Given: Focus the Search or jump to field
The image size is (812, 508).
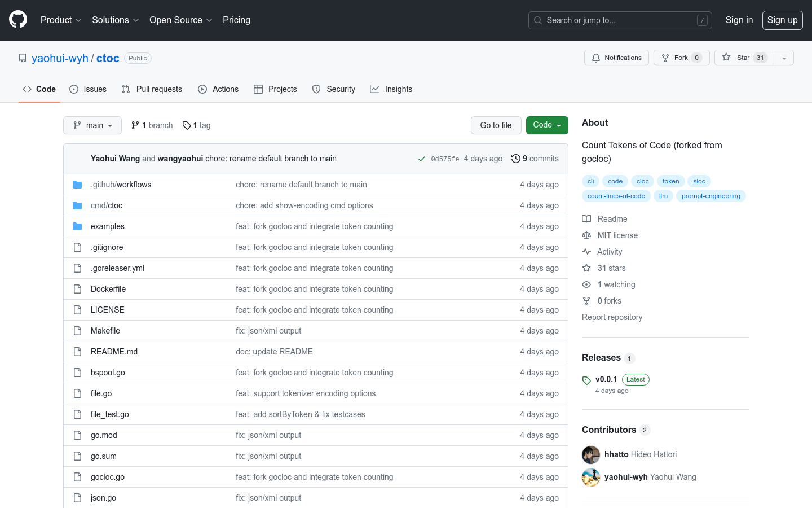Looking at the screenshot, I should (x=620, y=20).
